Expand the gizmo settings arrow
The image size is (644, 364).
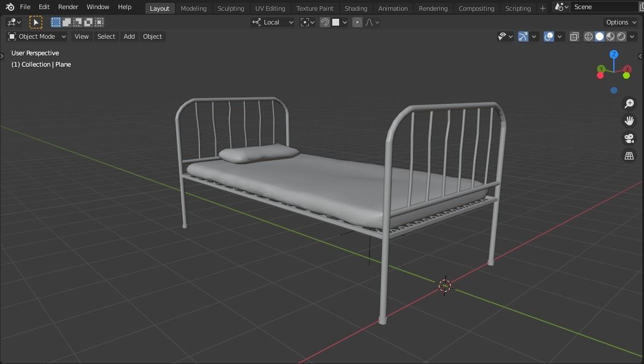534,36
